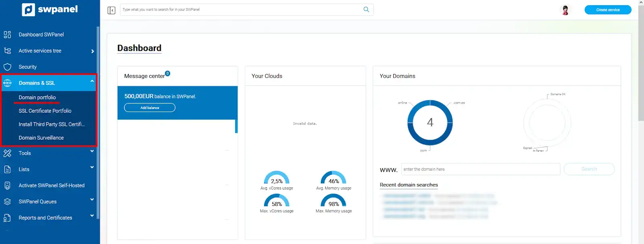Viewport: 644px width, 244px height.
Task: Collapse the Domains & SSL section chevron
Action: tap(92, 81)
